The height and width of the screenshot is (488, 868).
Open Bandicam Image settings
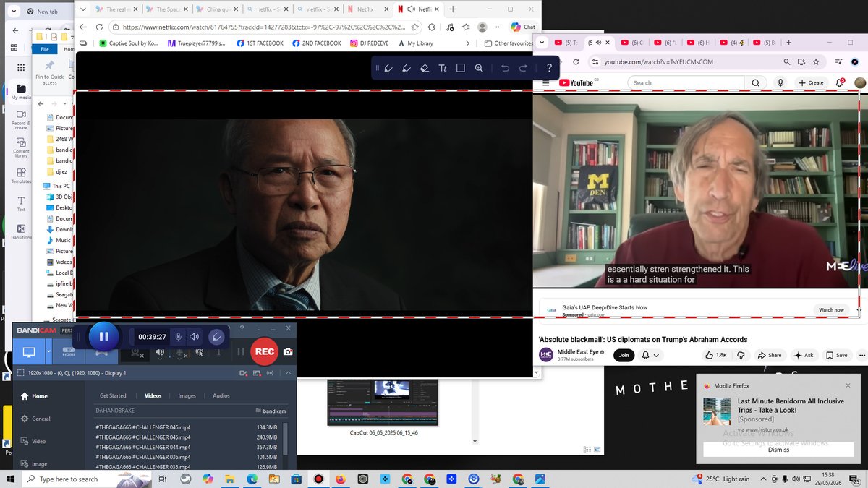tap(33, 464)
